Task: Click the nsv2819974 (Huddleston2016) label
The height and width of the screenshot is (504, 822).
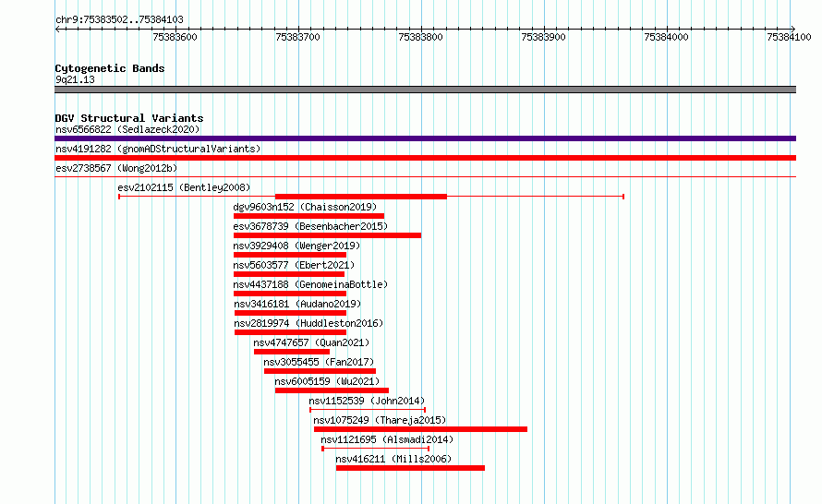Action: (x=308, y=323)
